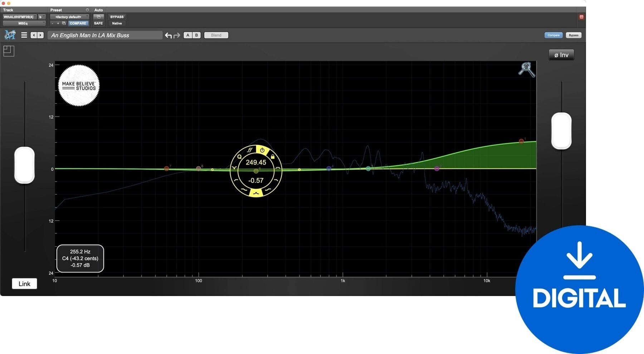The width and height of the screenshot is (644, 354).
Task: Open insert position b dropdown
Action: [x=42, y=17]
